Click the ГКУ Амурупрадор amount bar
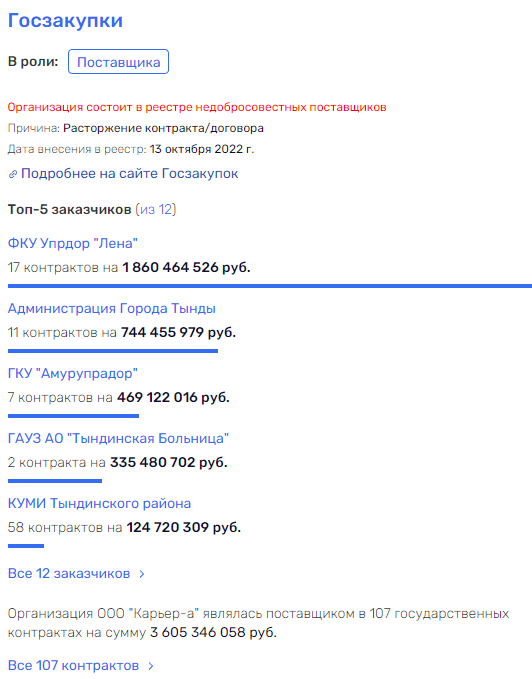This screenshot has height=679, width=532. [x=73, y=416]
